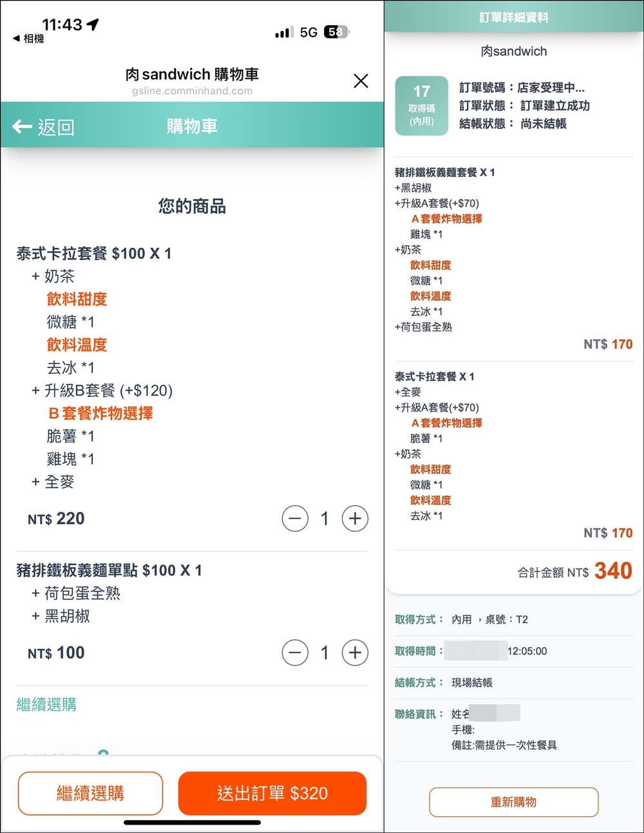The image size is (644, 833).
Task: Decrease quantity of 泰式卡拉套餐
Action: (x=295, y=519)
